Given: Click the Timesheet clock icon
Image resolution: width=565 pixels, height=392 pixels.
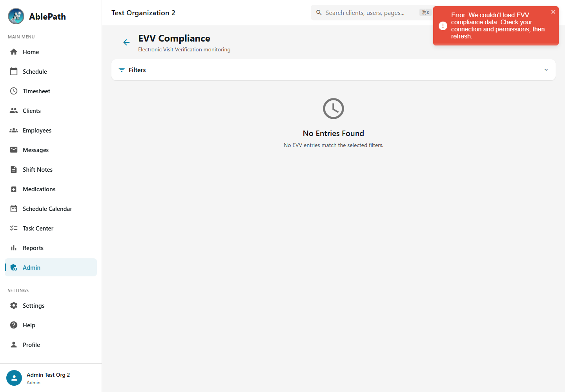Looking at the screenshot, I should click(14, 91).
